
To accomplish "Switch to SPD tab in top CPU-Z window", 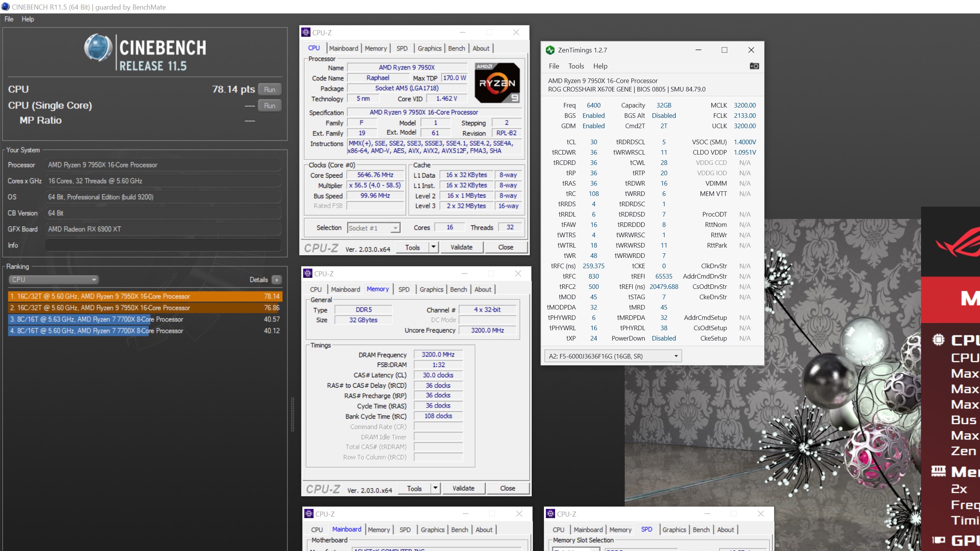I will (402, 49).
